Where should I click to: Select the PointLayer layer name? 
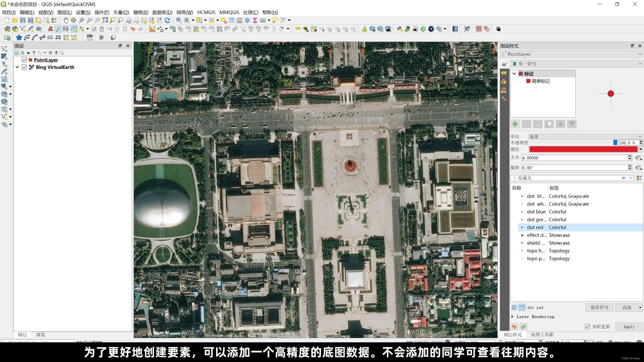click(46, 60)
